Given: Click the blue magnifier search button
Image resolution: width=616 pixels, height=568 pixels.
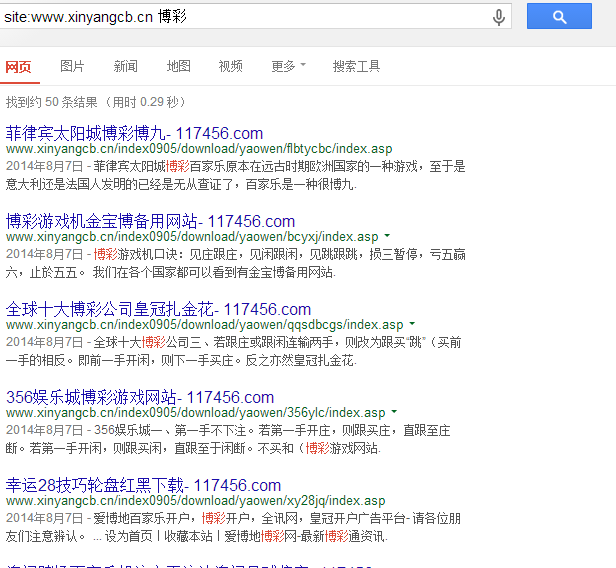Looking at the screenshot, I should (559, 16).
